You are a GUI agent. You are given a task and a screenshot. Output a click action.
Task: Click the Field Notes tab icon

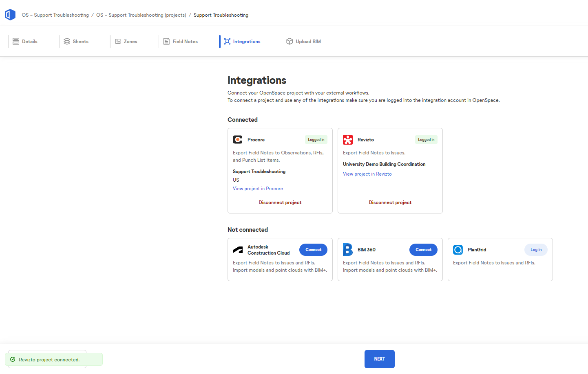166,41
